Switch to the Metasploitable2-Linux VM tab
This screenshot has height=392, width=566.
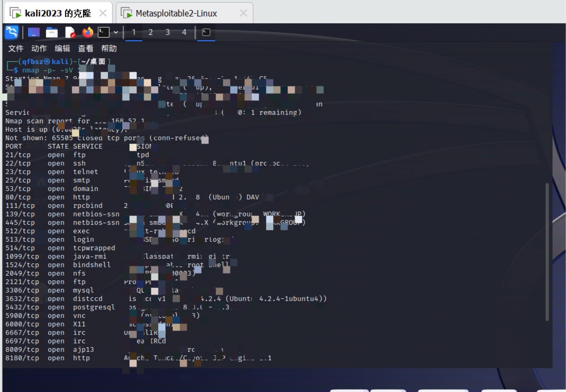(x=177, y=13)
